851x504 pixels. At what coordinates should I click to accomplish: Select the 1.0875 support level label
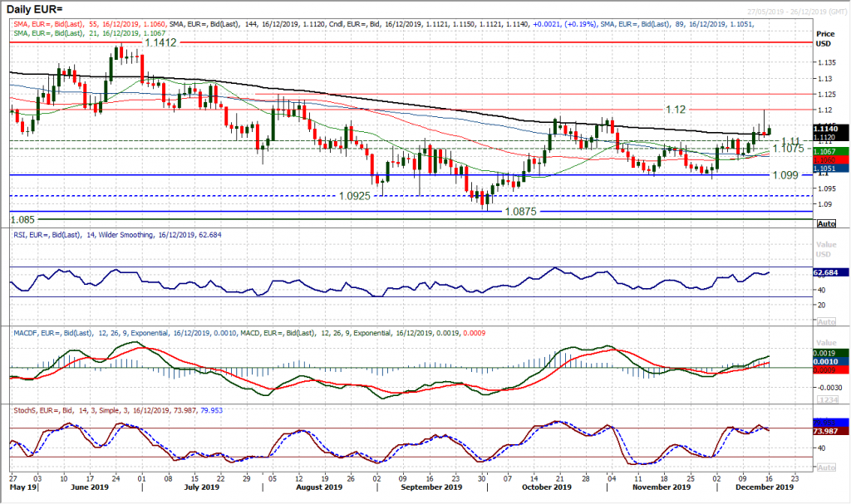coord(523,212)
